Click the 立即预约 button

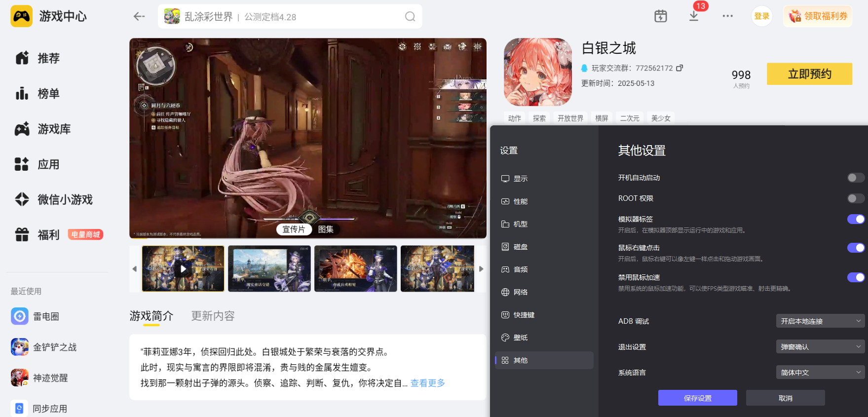click(809, 74)
